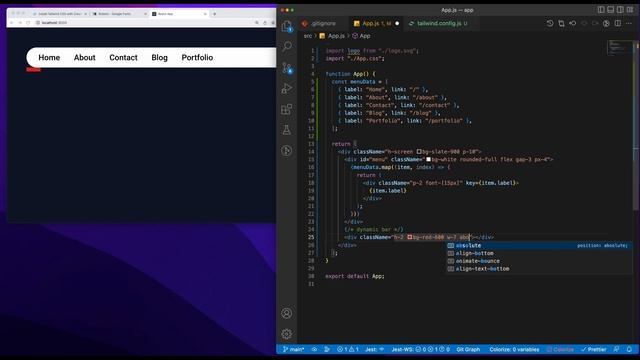Click the share icon in browser address bar
640x360 pixels.
tap(265, 23)
